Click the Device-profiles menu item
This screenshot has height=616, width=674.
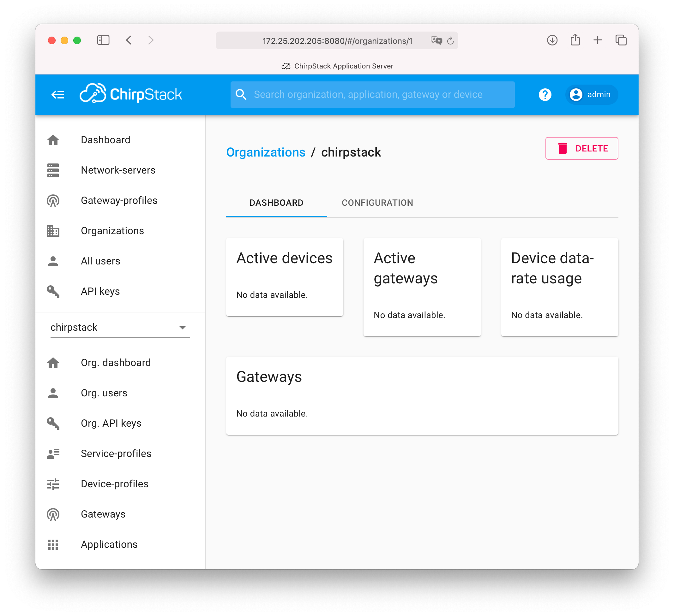pyautogui.click(x=114, y=483)
